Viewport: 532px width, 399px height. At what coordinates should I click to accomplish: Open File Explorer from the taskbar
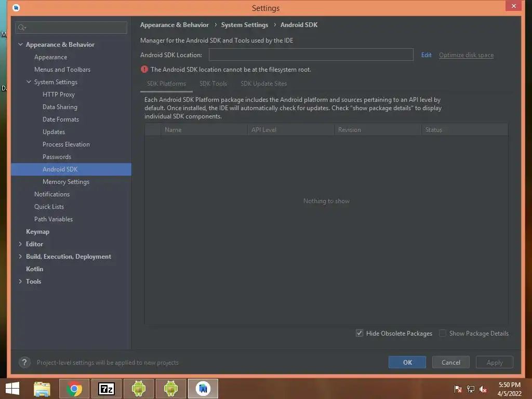coord(42,389)
